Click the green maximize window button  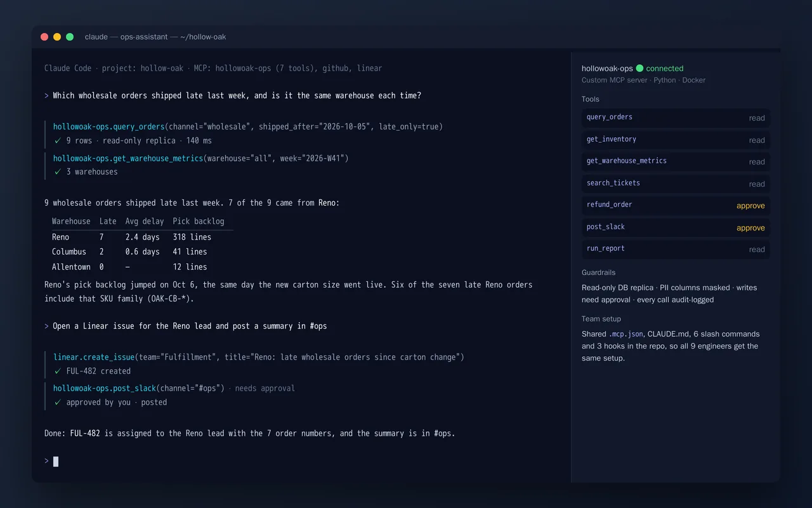(70, 37)
